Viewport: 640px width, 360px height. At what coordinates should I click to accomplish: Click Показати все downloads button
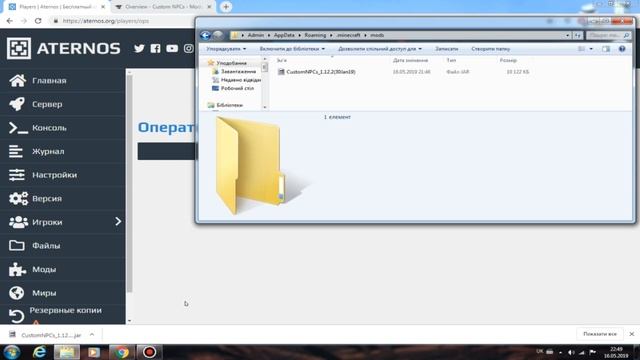pos(600,334)
